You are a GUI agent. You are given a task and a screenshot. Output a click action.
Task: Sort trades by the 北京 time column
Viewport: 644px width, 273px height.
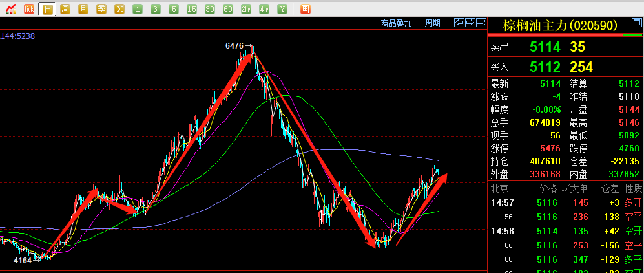pos(499,189)
